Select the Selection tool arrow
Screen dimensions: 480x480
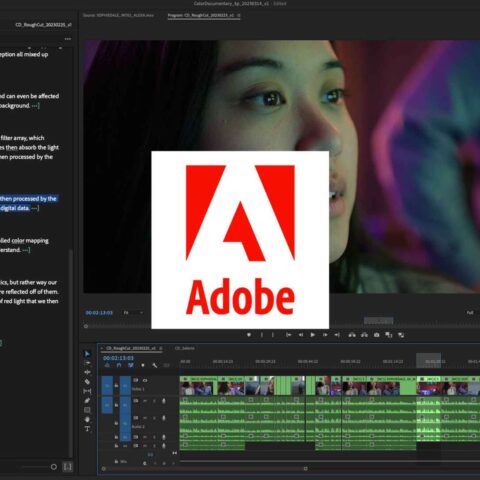[x=87, y=354]
